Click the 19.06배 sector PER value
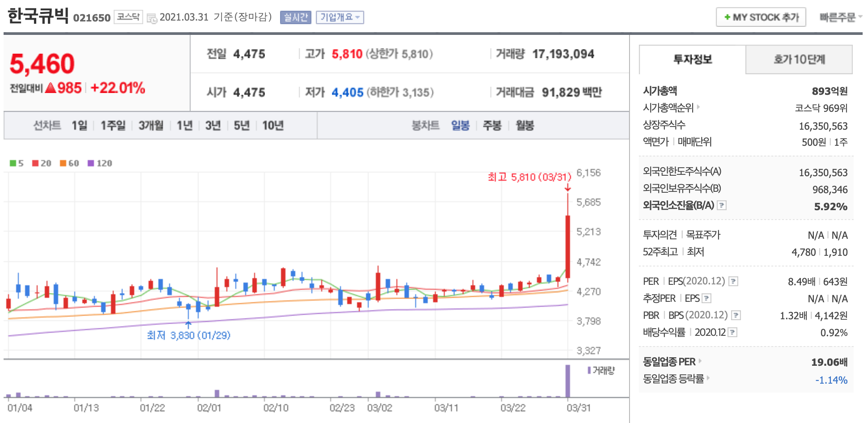This screenshot has height=423, width=868. pyautogui.click(x=830, y=362)
